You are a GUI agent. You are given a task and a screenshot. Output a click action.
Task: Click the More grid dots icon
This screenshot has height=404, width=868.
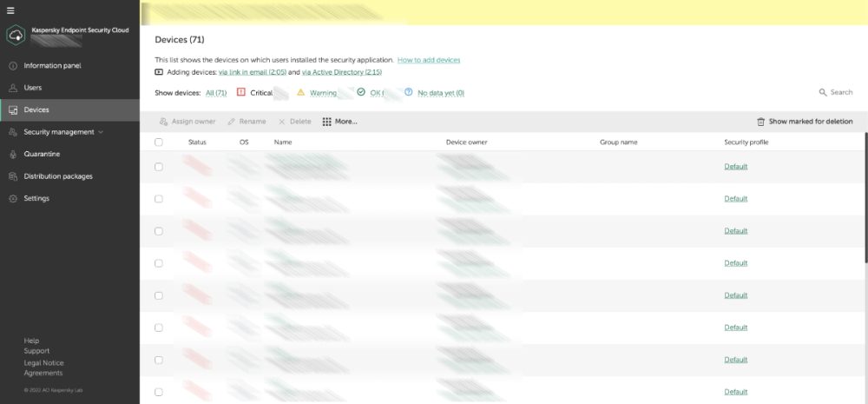pos(326,122)
